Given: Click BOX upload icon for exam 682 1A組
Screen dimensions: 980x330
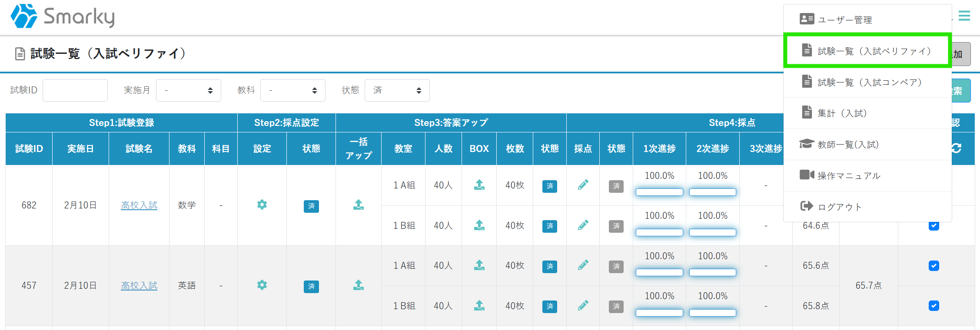Looking at the screenshot, I should (479, 185).
